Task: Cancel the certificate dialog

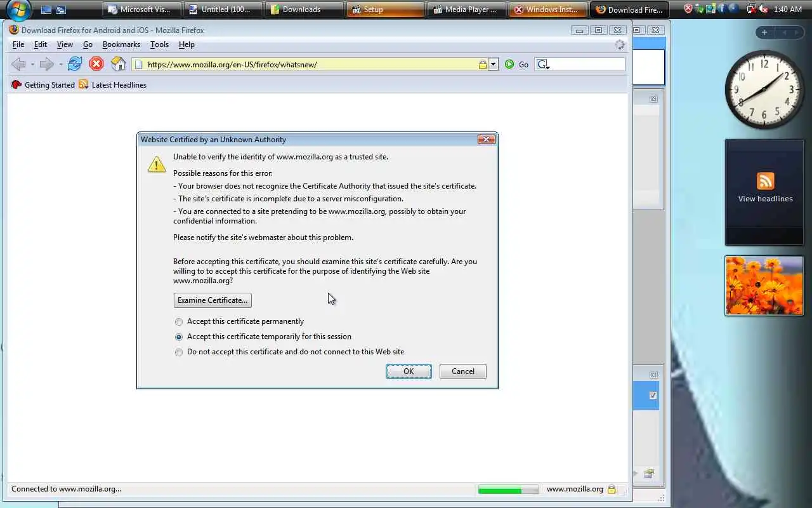Action: 463,371
